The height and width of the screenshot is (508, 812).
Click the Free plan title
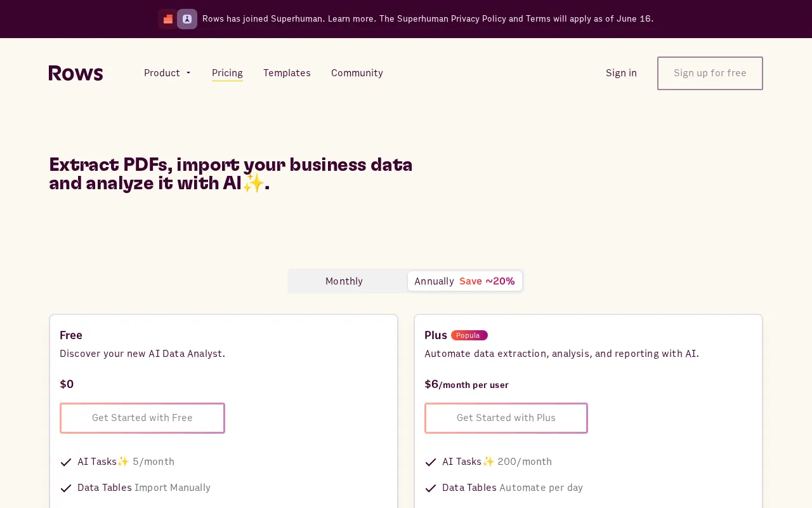[71, 335]
